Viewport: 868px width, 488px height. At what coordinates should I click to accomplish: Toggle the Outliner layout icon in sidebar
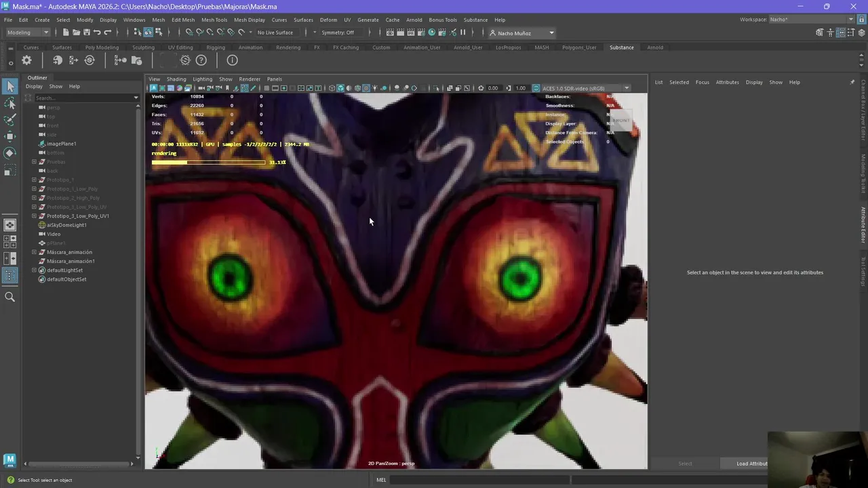coord(9,275)
